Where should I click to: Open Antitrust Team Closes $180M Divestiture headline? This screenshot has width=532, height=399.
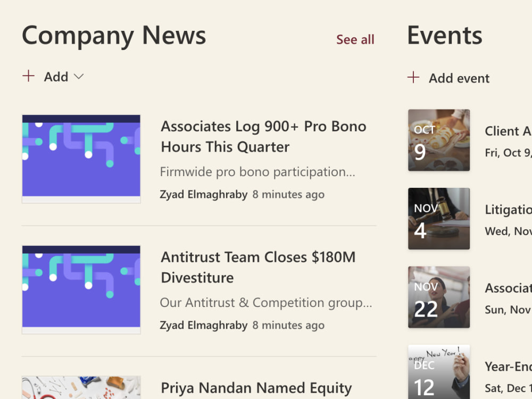(x=258, y=268)
